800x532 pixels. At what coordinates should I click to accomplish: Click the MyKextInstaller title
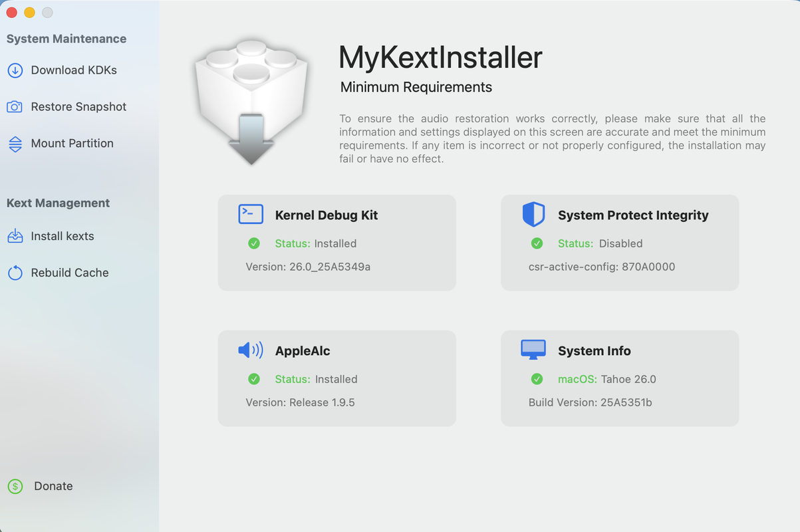(440, 58)
